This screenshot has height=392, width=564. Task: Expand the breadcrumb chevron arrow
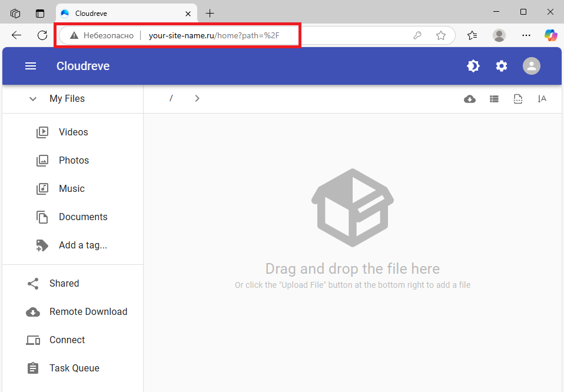197,98
